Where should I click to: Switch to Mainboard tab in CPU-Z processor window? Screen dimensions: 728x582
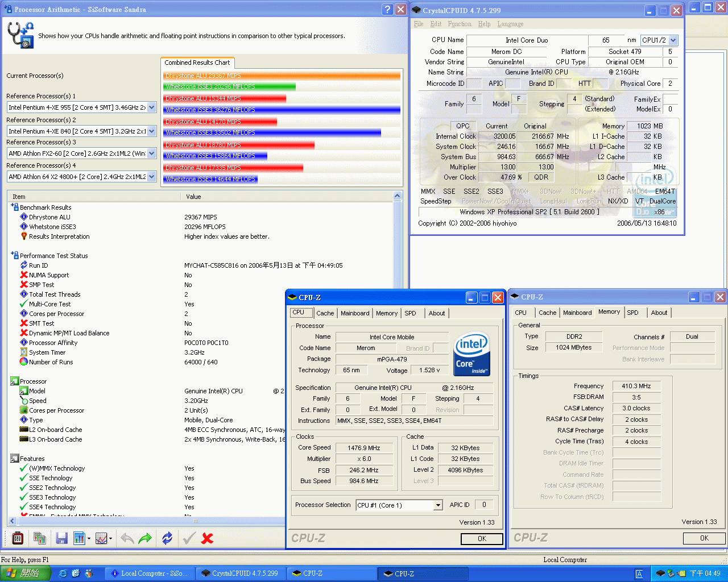coord(355,313)
